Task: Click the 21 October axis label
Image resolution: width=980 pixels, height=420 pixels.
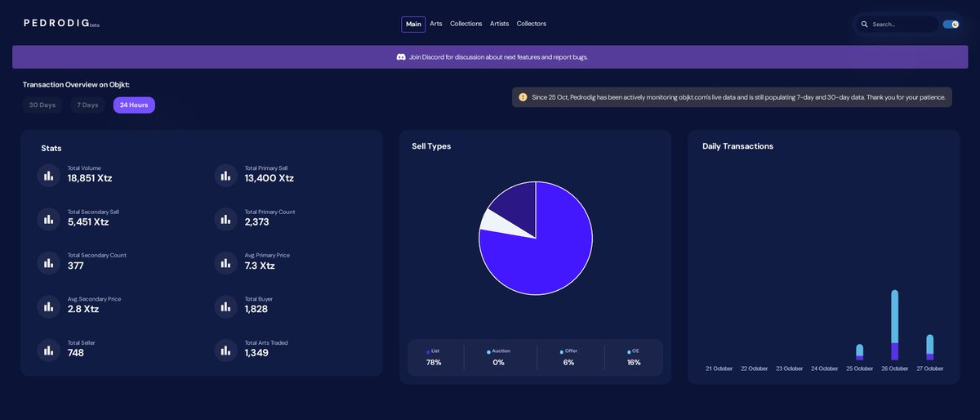Action: 719,369
